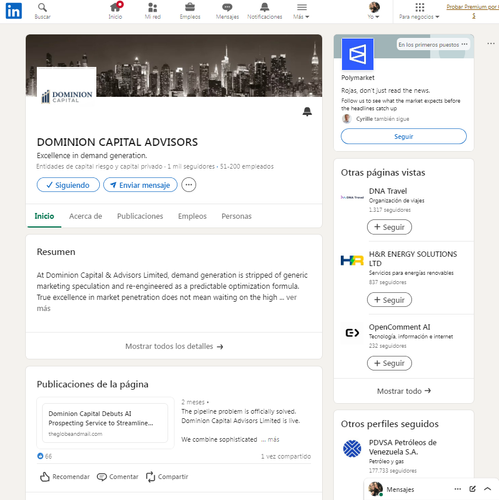
Task: Expand the Más menu in navbar
Action: pos(301,11)
